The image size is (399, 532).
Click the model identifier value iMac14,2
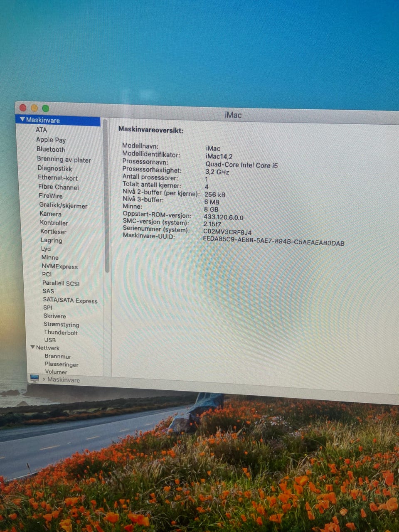click(219, 156)
